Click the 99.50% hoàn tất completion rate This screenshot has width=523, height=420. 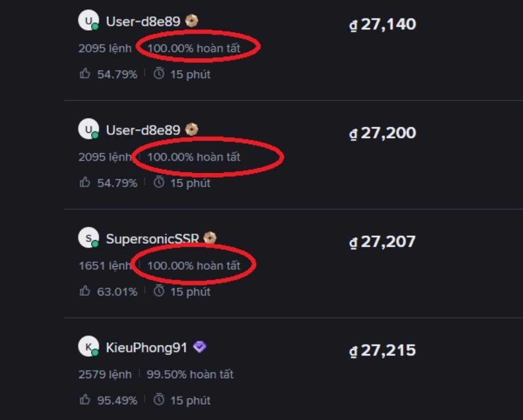tap(190, 375)
